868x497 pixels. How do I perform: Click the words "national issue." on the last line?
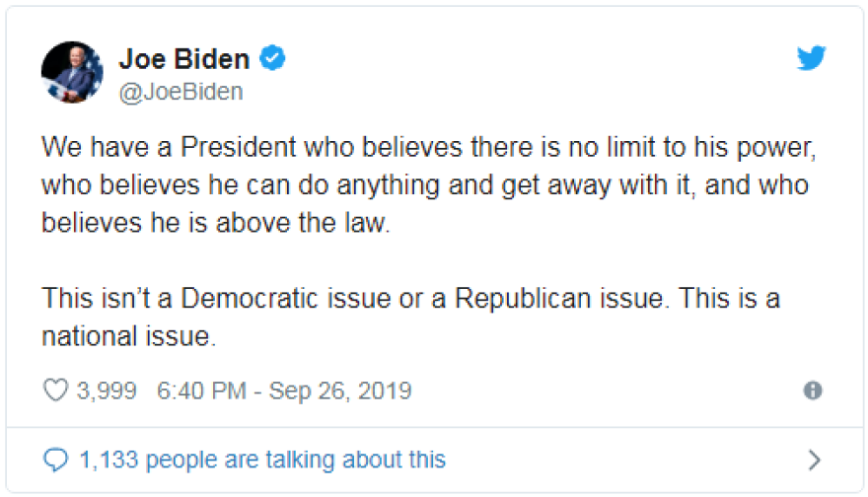127,336
